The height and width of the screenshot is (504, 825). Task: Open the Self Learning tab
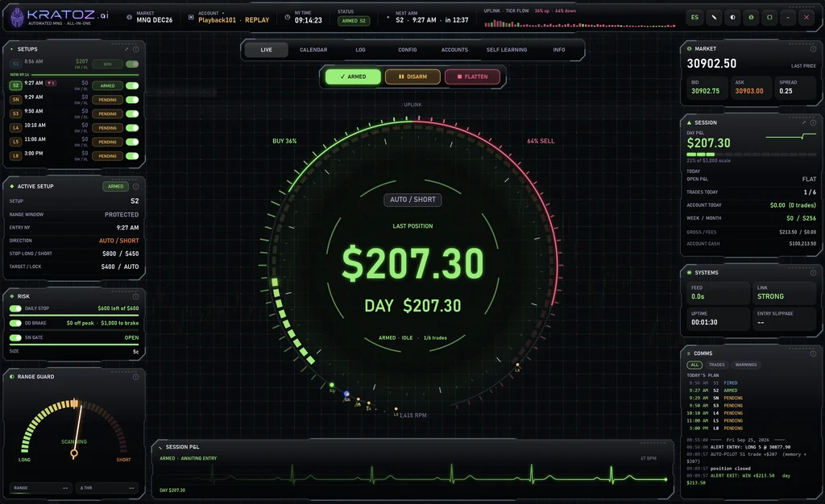point(507,50)
